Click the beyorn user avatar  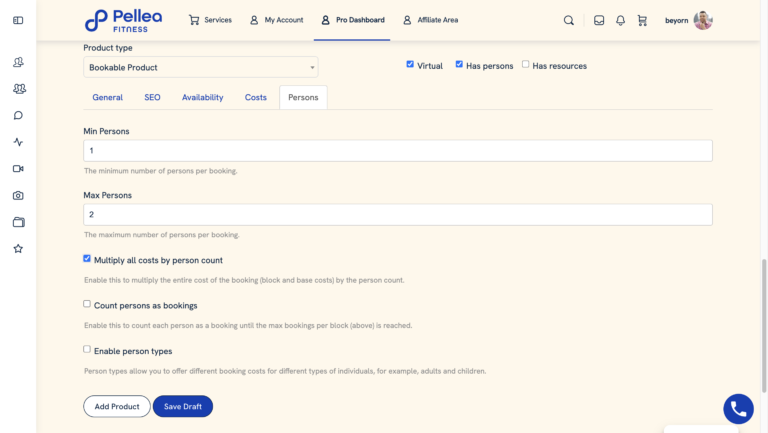[703, 20]
